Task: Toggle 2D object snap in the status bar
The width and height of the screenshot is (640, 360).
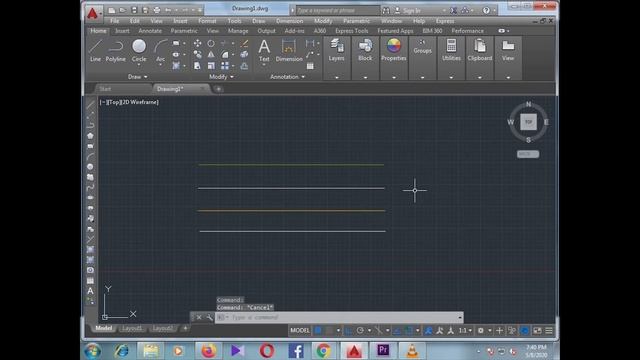Action: [408, 330]
